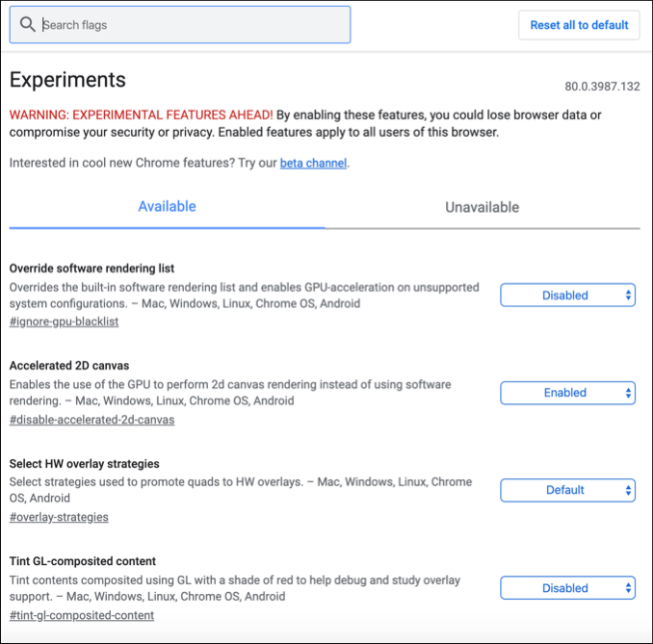Click the Override software rendering list title
The width and height of the screenshot is (653, 644).
(91, 268)
